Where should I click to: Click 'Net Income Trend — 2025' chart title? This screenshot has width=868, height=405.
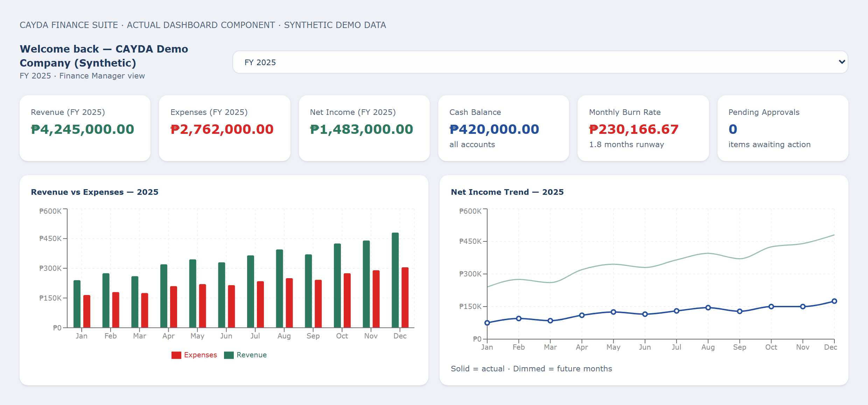pos(507,192)
